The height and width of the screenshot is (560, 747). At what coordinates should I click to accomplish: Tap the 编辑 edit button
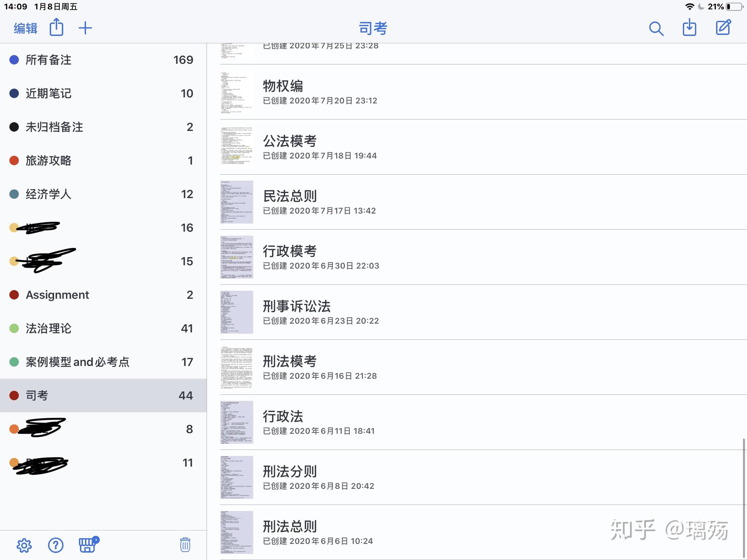tap(25, 28)
